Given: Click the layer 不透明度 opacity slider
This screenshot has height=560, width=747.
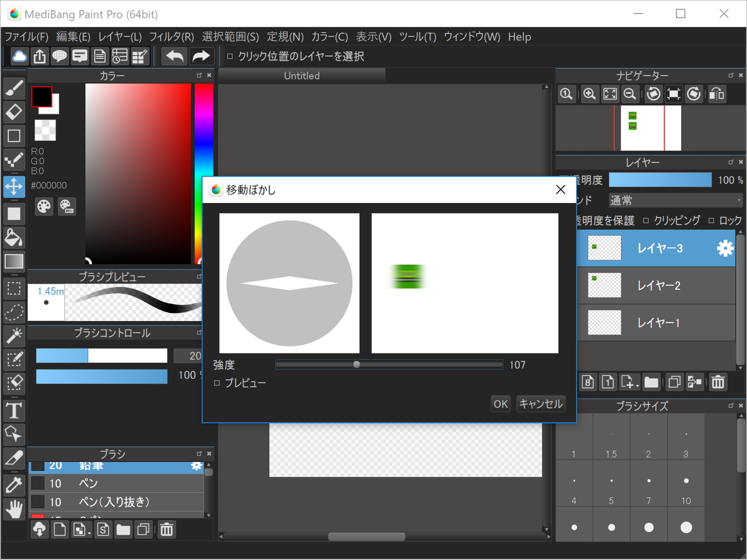Looking at the screenshot, I should pos(660,180).
